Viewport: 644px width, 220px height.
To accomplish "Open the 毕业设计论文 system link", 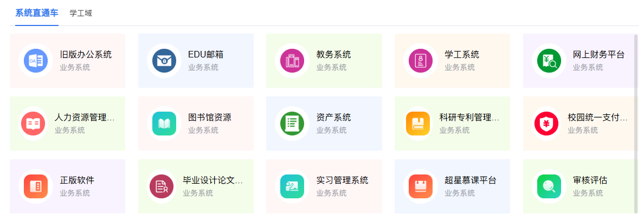I will (212, 180).
